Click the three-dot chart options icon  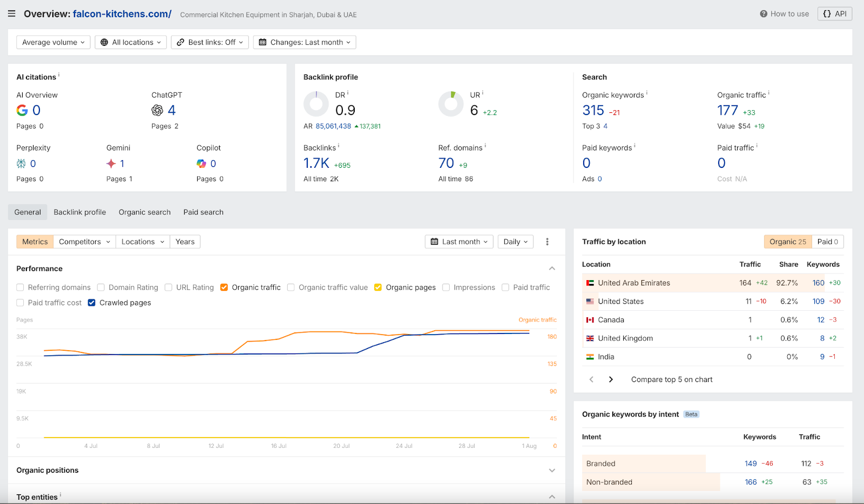(x=547, y=242)
